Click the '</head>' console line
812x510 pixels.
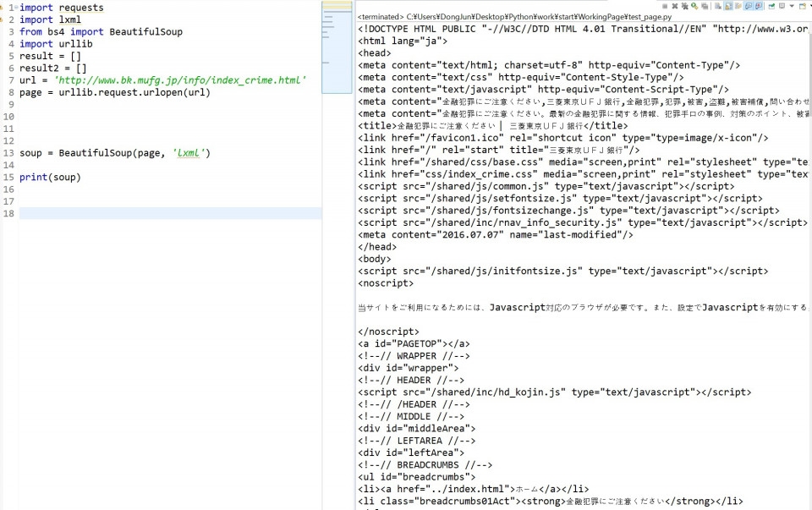click(377, 247)
